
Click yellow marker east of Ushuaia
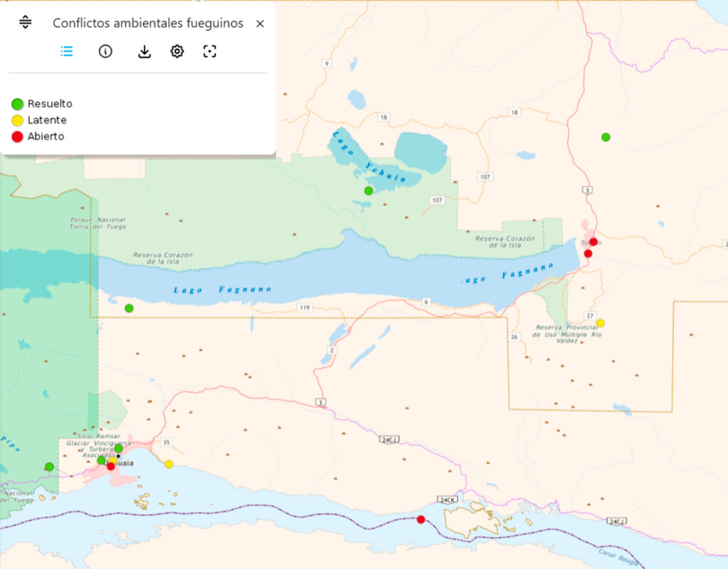click(x=168, y=464)
